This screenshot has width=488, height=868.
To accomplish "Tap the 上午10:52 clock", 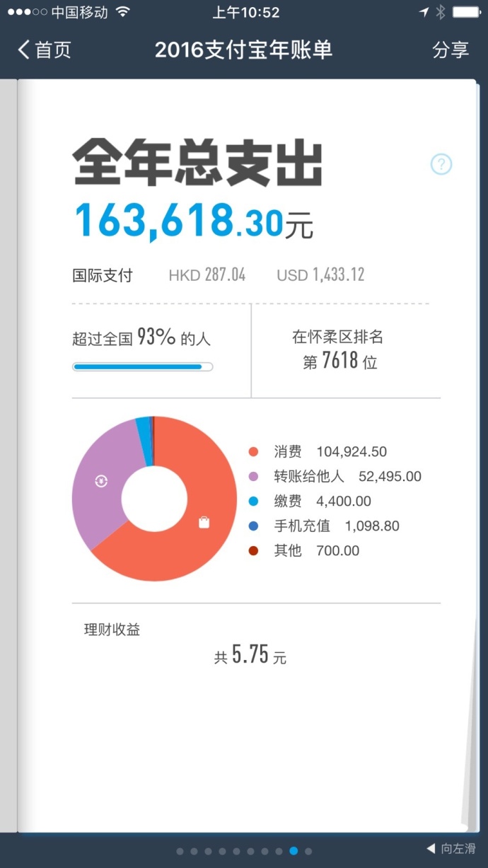I will tap(245, 12).
